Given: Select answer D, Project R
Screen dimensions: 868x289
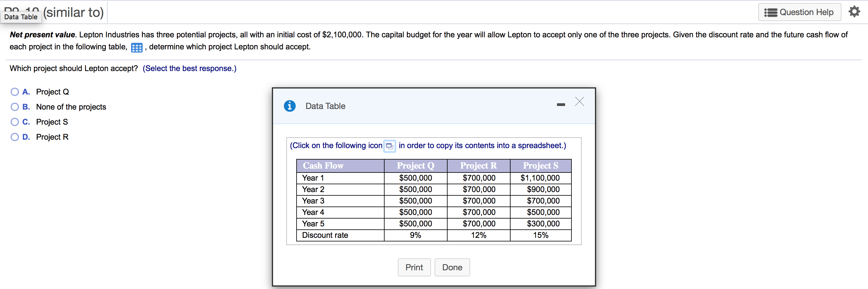Looking at the screenshot, I should tap(14, 137).
